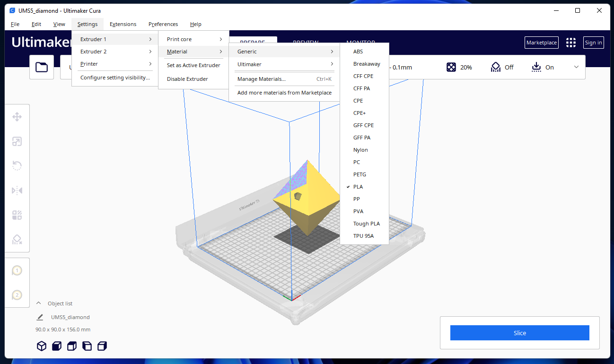Screen dimensions: 614x364
Task: Expand Printer submenu
Action: [115, 64]
